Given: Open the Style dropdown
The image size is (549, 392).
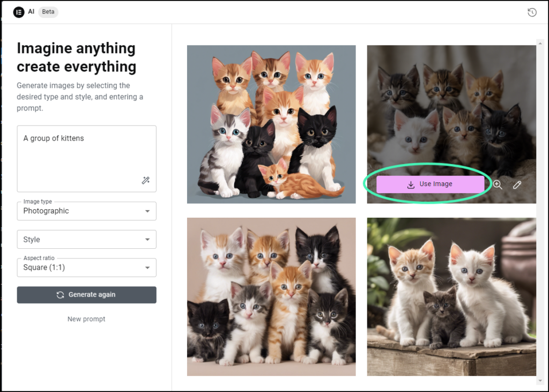Looking at the screenshot, I should tap(86, 239).
